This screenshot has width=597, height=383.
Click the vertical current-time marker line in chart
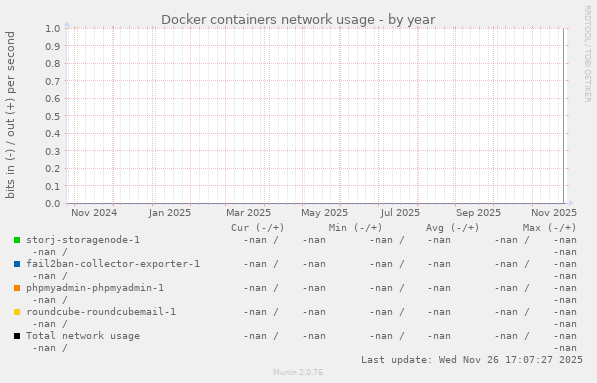coord(563,116)
